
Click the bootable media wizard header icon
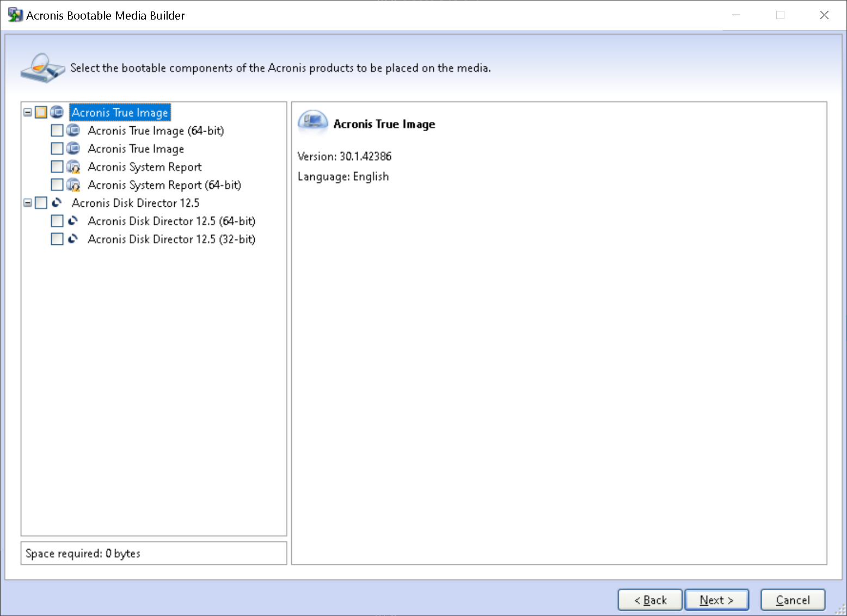(42, 68)
